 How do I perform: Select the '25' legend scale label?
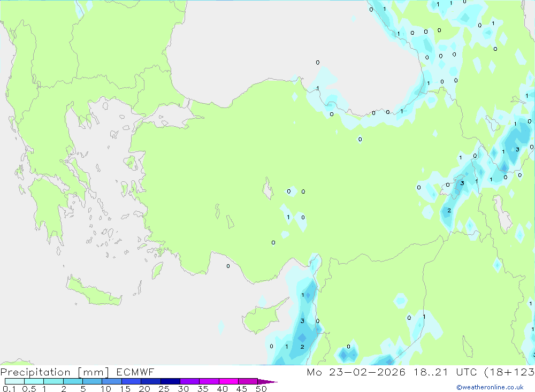click(x=164, y=389)
